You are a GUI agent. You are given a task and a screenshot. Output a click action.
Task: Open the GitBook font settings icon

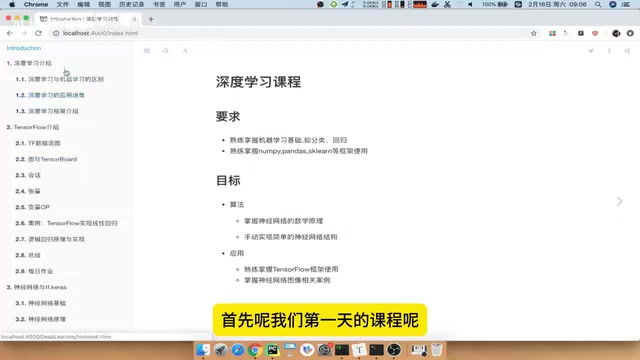[x=185, y=51]
